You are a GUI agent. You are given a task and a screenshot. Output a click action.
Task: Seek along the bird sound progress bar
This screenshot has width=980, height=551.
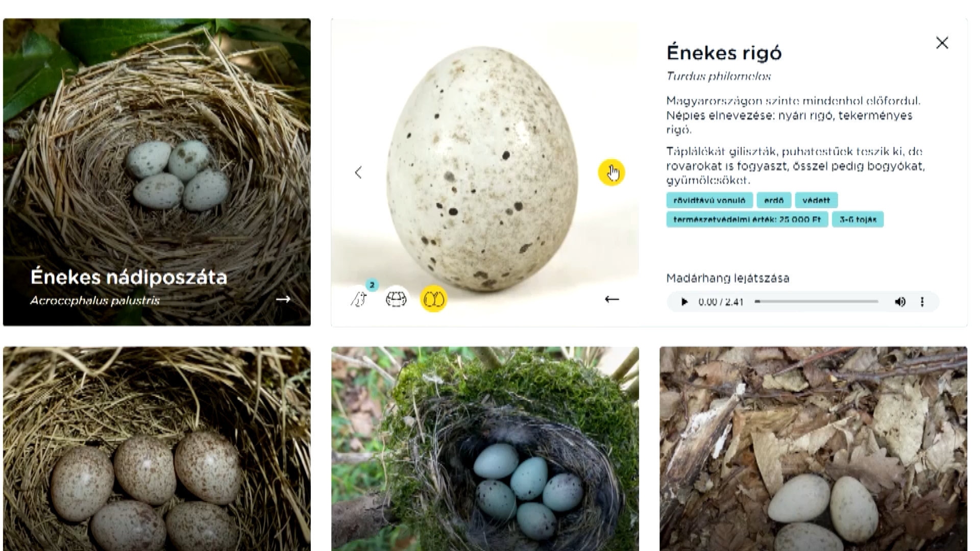[817, 302]
